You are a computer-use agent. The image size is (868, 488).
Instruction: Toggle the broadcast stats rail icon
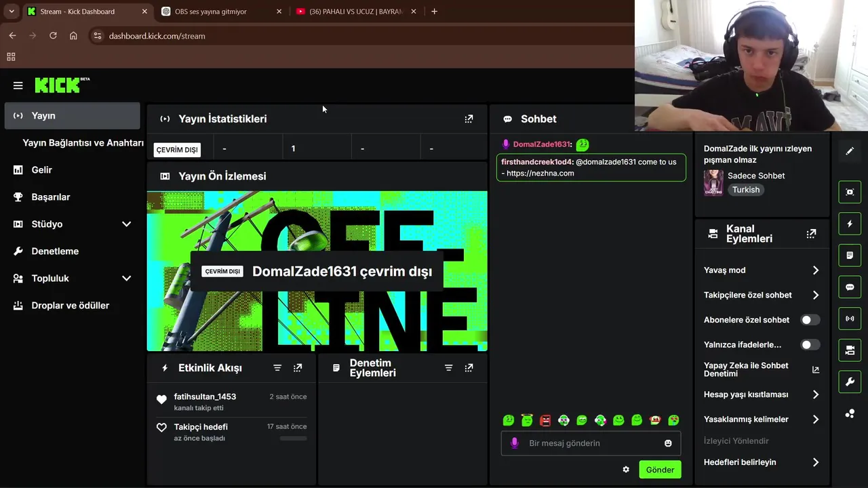click(850, 319)
